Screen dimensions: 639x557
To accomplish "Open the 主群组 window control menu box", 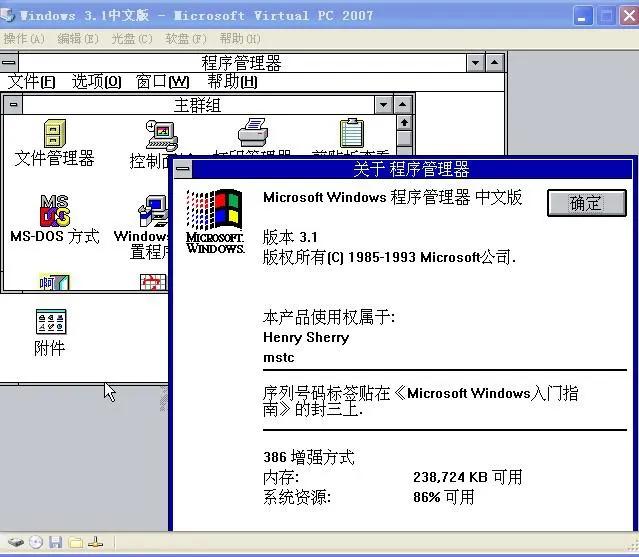I will [x=13, y=105].
